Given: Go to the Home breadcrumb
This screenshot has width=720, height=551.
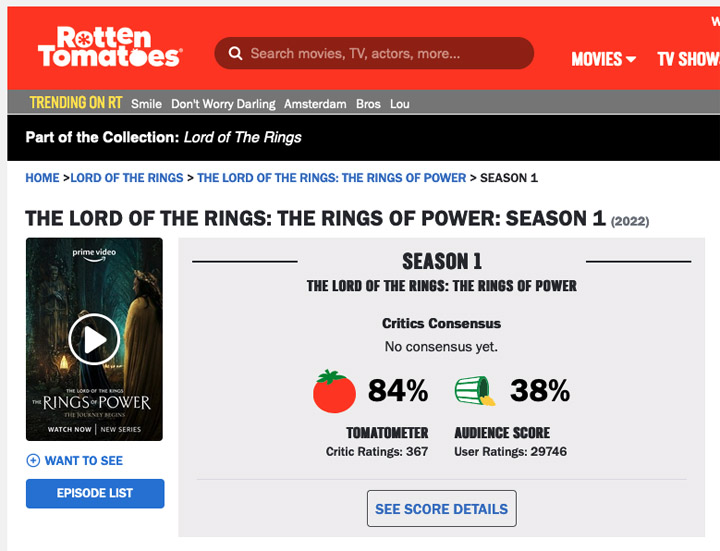Looking at the screenshot, I should coord(42,178).
